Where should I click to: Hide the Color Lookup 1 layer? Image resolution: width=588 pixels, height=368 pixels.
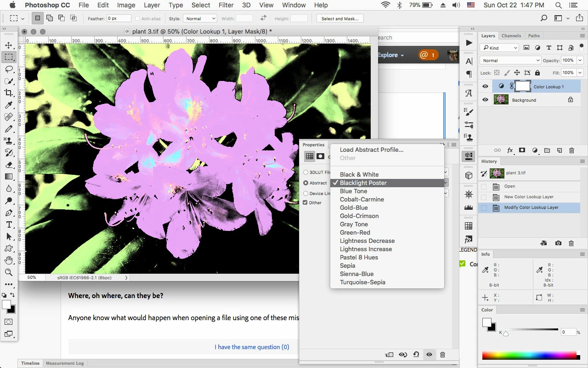pos(485,86)
